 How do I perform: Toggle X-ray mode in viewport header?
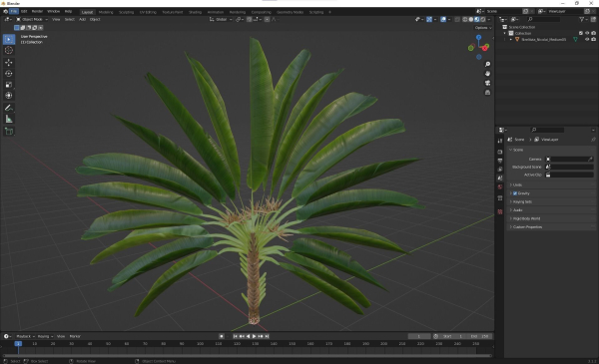(x=457, y=20)
